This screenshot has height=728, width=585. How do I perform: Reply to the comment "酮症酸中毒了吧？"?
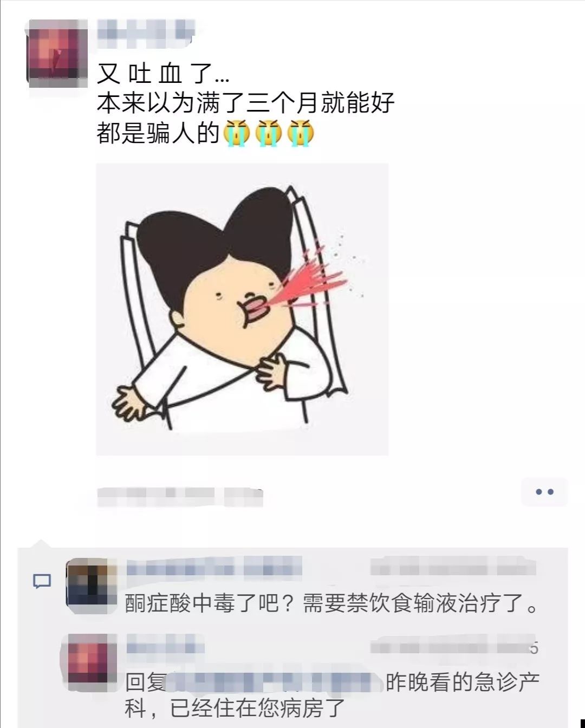tap(332, 602)
